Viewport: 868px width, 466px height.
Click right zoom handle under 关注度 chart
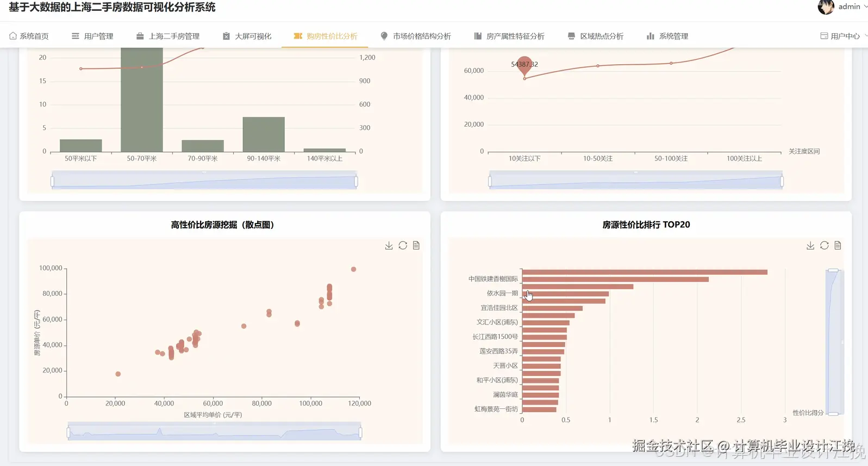(782, 181)
